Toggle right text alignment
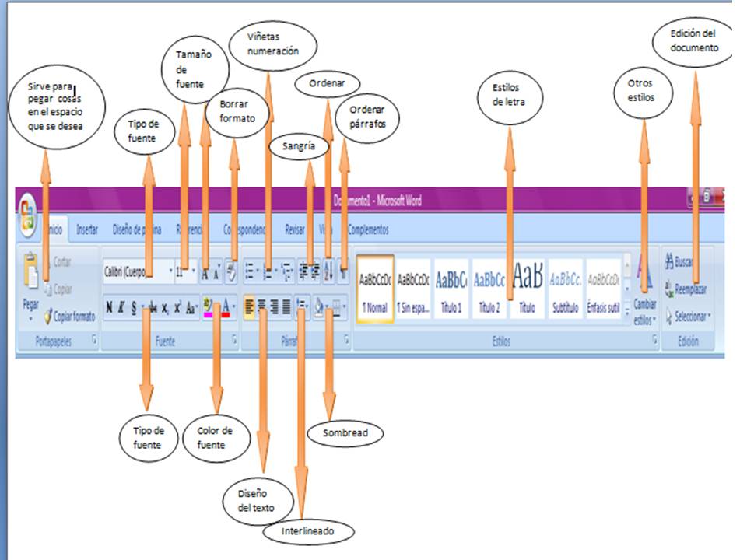This screenshot has height=560, width=747. pos(275,307)
